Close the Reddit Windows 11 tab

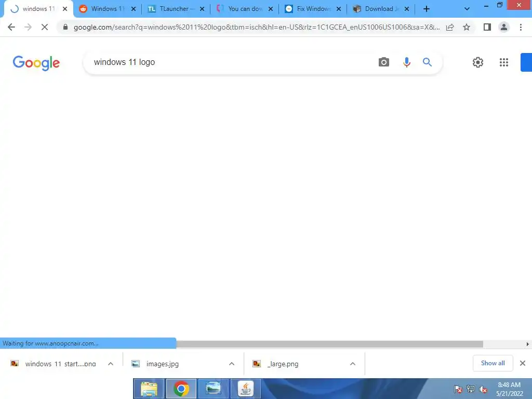click(x=134, y=9)
